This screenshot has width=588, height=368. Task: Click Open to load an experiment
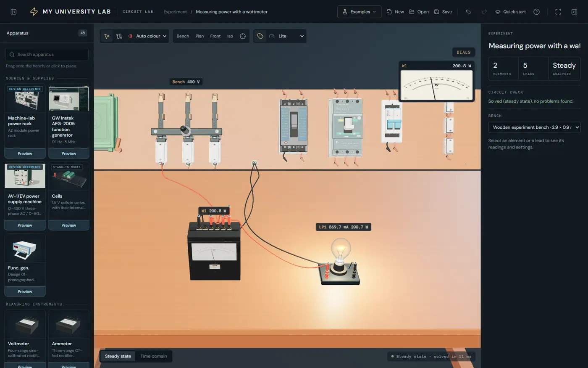(419, 12)
